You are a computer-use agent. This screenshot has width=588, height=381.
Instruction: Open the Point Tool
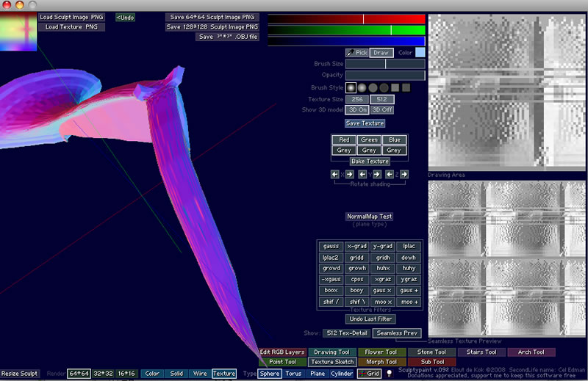point(282,362)
